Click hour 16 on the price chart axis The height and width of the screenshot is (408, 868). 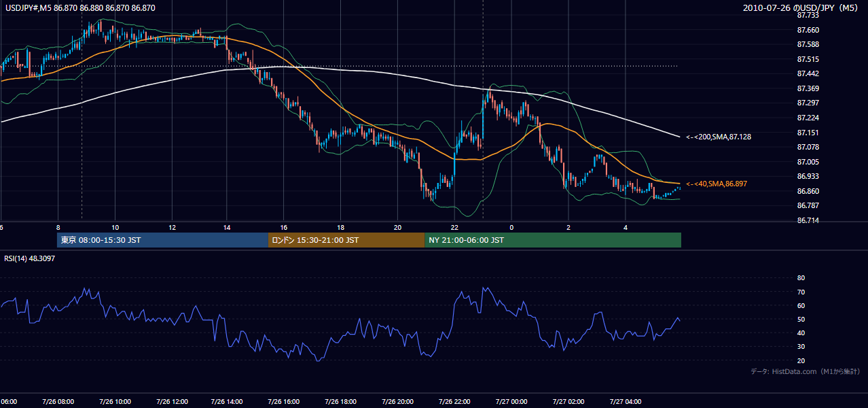point(284,227)
